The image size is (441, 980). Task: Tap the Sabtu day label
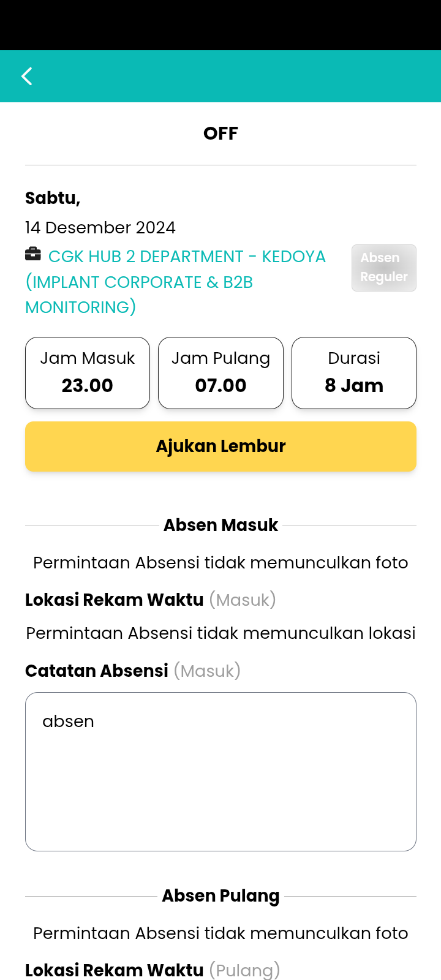click(x=53, y=198)
